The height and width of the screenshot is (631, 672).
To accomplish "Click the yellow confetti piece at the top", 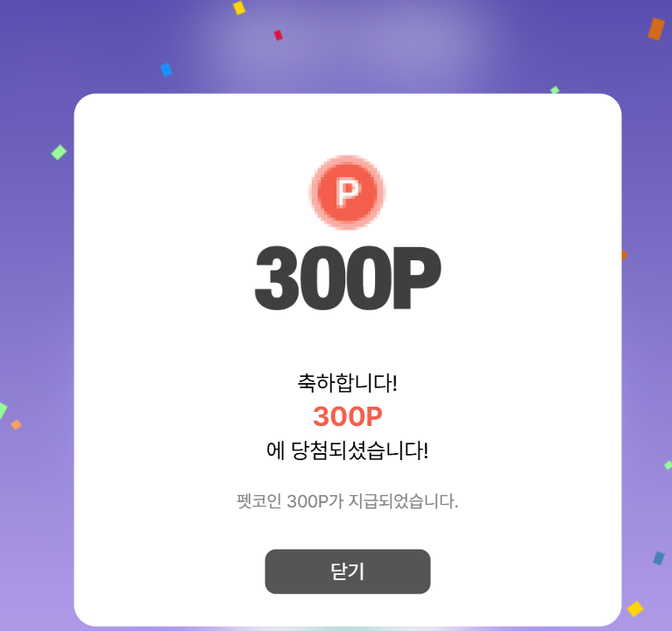I will pyautogui.click(x=239, y=7).
